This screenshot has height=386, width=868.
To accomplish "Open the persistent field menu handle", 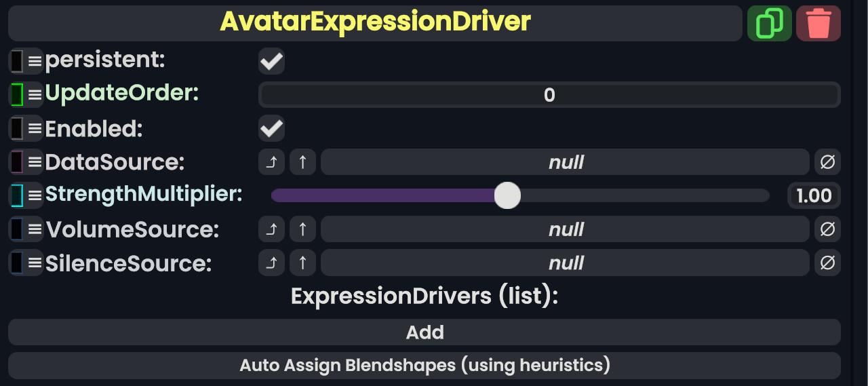I will pyautogui.click(x=35, y=62).
